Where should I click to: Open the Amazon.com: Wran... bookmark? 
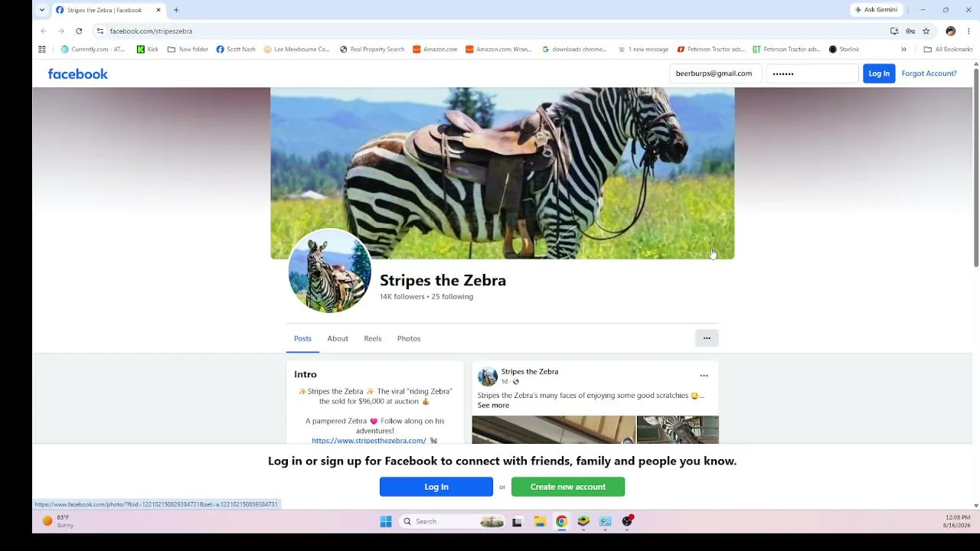point(498,49)
